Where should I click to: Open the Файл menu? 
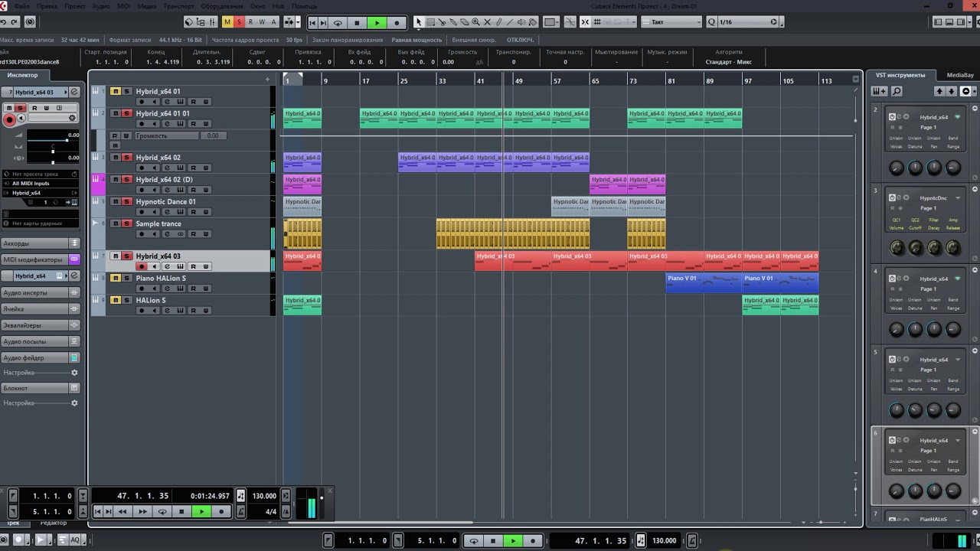pyautogui.click(x=21, y=6)
